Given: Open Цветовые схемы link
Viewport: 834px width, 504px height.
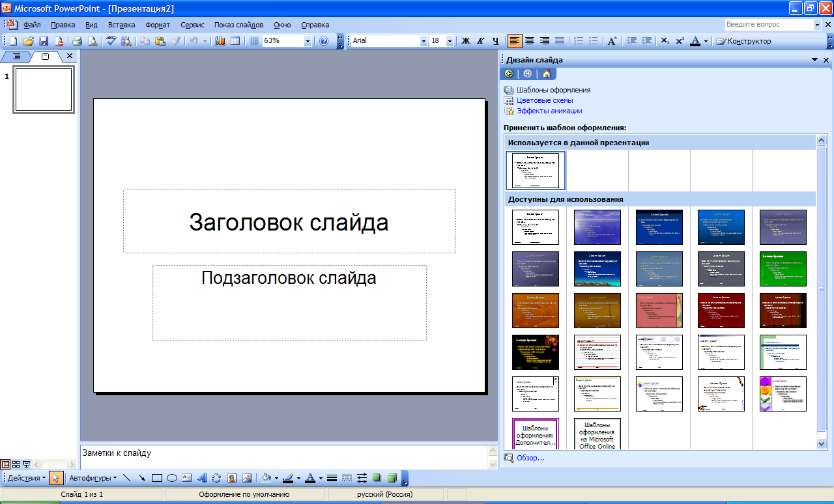Looking at the screenshot, I should (x=545, y=100).
